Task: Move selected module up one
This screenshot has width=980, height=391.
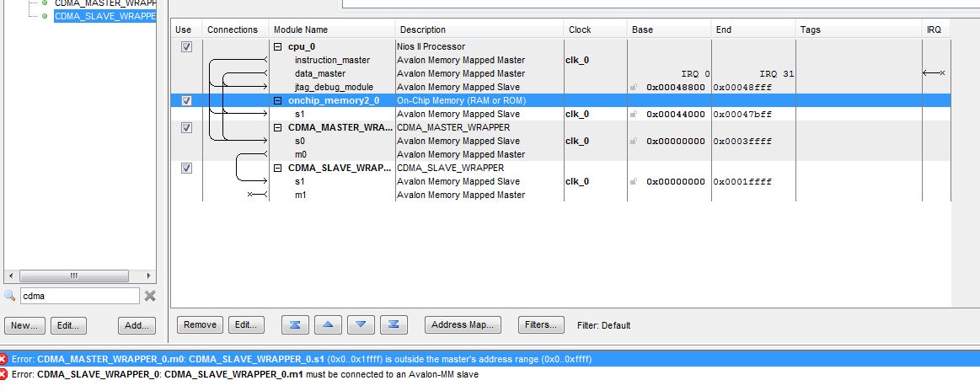Action: point(328,324)
